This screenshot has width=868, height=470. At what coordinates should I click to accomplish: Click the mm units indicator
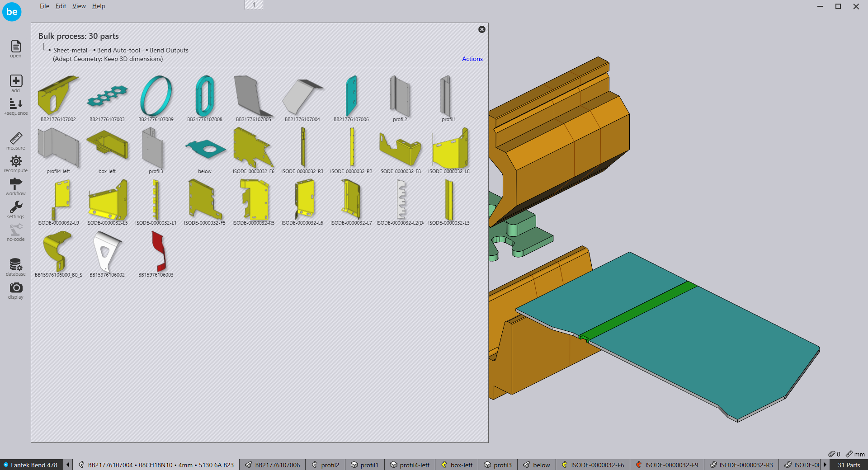[855, 454]
